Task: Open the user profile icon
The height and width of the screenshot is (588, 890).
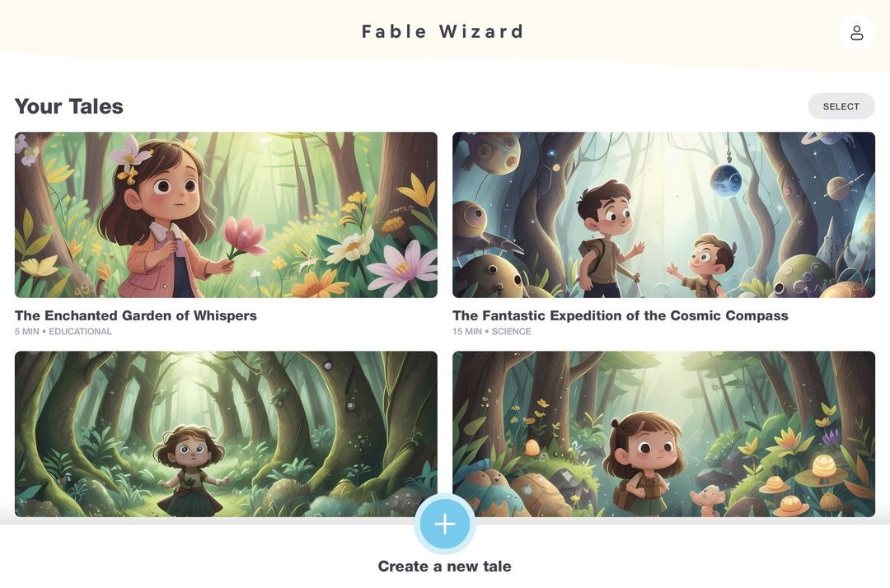Action: tap(856, 33)
